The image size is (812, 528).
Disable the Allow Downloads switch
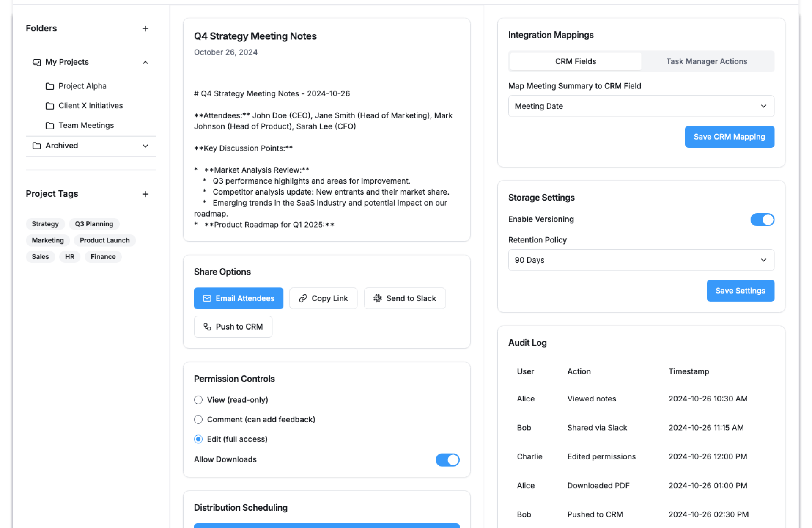447,460
